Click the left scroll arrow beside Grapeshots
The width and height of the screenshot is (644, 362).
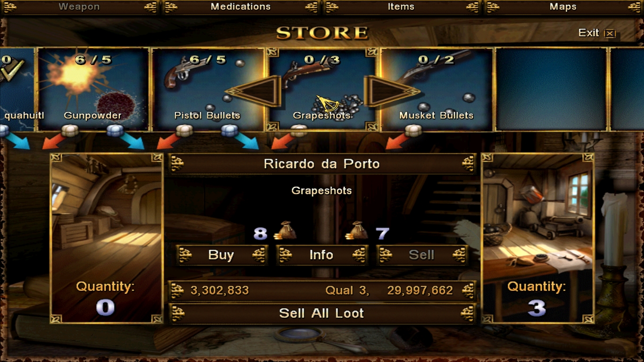pyautogui.click(x=254, y=91)
